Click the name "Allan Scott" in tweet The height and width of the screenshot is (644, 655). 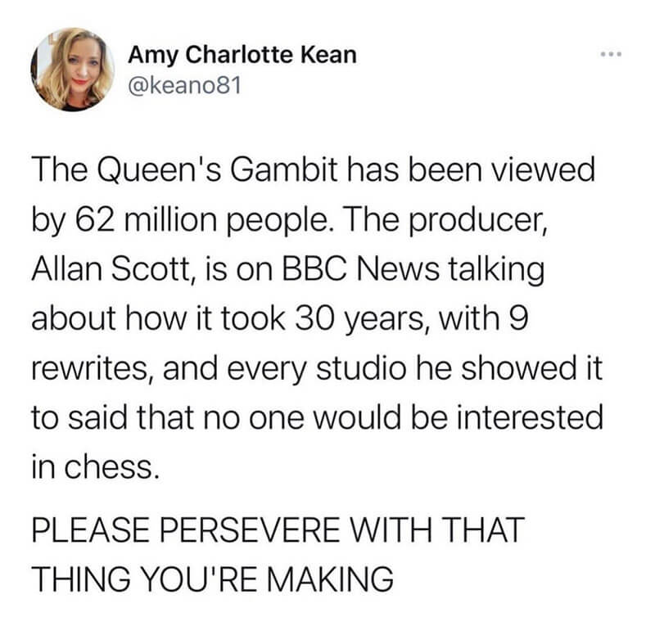111,268
